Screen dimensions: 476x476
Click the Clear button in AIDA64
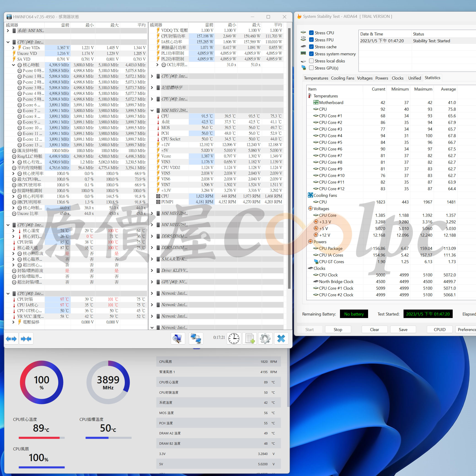coord(374,329)
